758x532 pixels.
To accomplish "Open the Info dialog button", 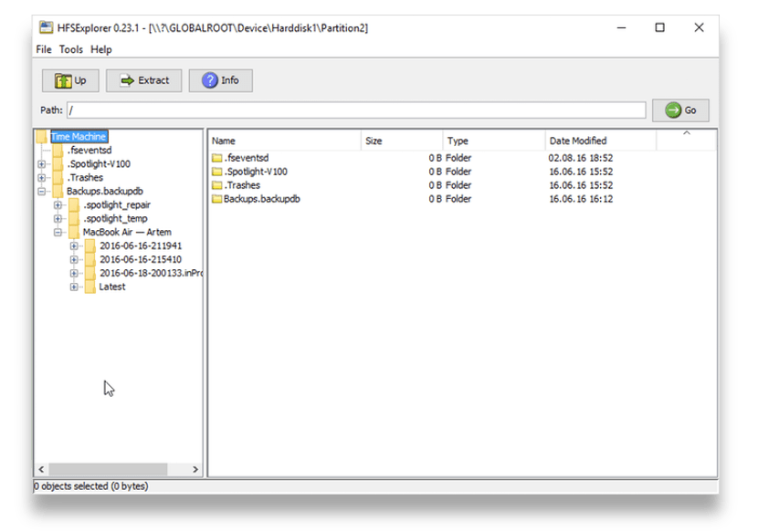I will pyautogui.click(x=220, y=80).
